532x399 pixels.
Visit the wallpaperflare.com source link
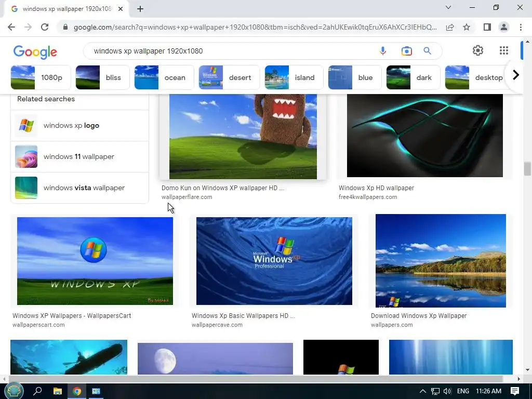click(x=187, y=197)
